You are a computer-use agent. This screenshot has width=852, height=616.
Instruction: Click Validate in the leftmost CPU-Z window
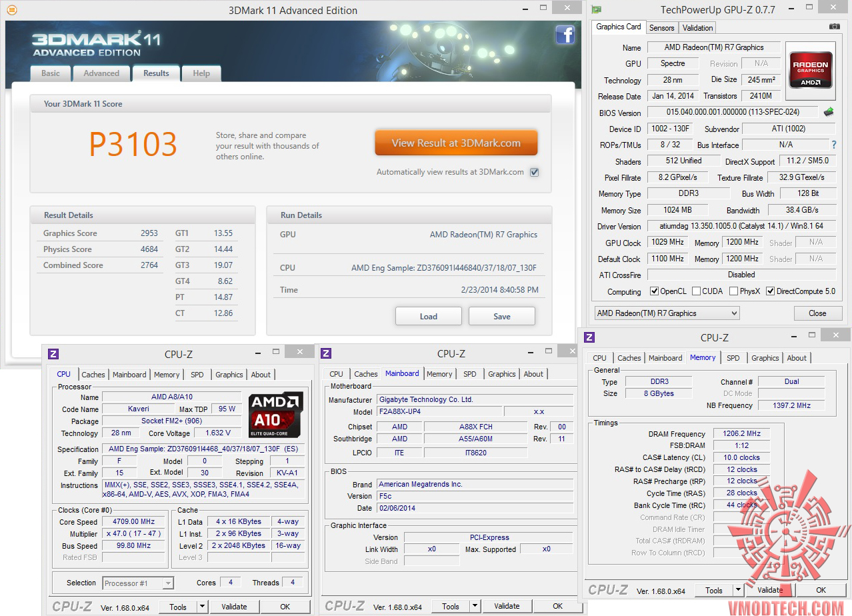click(x=234, y=607)
